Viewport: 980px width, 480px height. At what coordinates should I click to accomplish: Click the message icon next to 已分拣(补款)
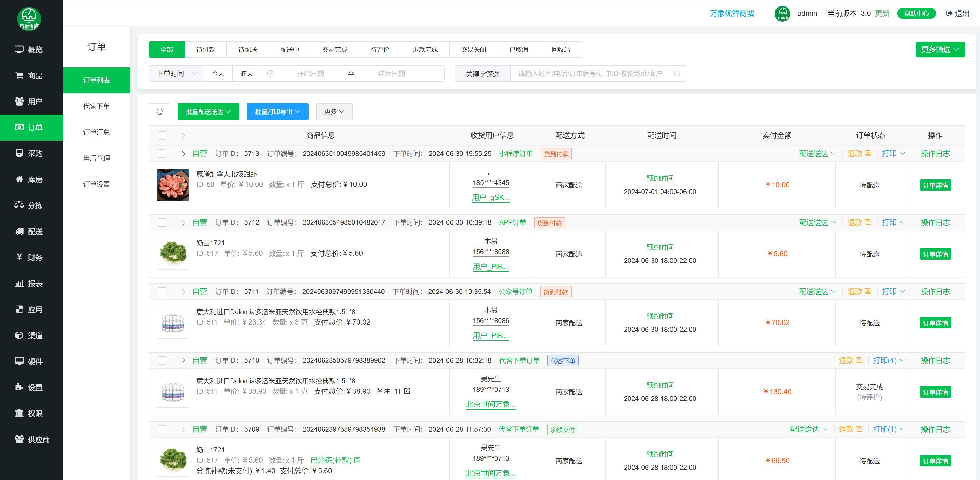[x=357, y=460]
